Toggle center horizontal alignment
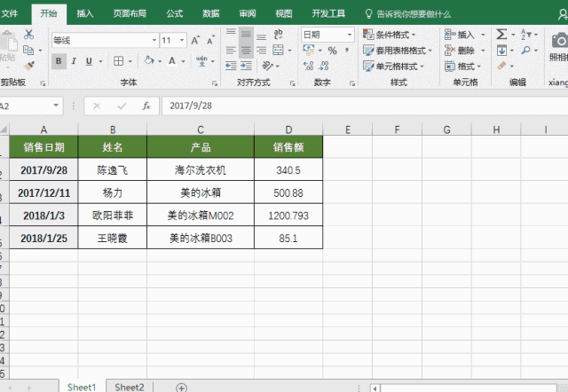The image size is (568, 392). pyautogui.click(x=246, y=51)
